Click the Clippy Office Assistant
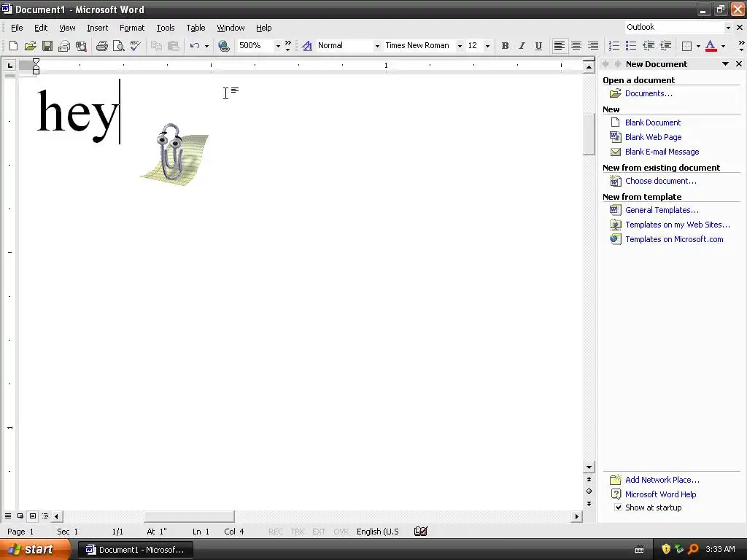The width and height of the screenshot is (747, 560). (x=174, y=153)
